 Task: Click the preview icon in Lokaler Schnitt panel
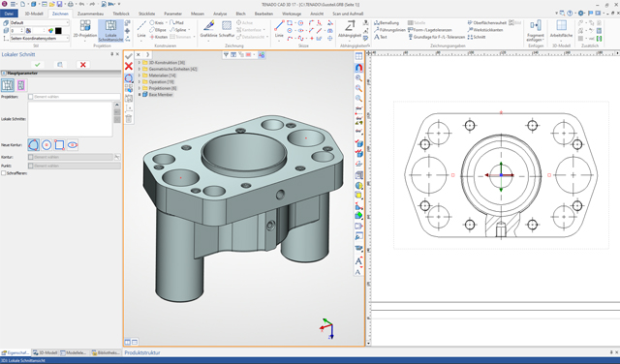[x=60, y=65]
